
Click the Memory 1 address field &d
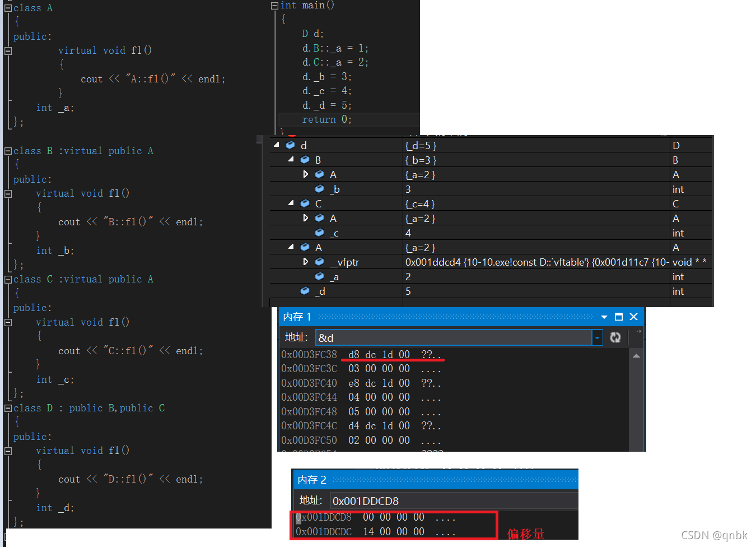pos(454,338)
